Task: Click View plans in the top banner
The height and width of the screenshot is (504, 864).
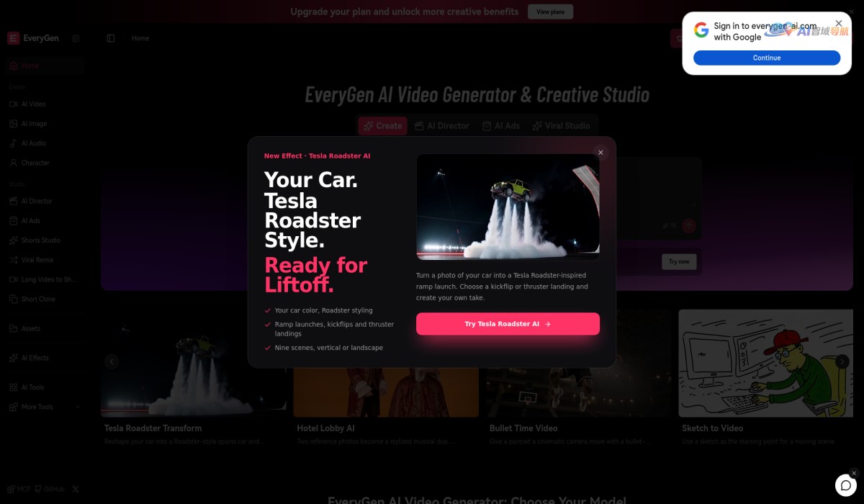Action: pos(551,12)
